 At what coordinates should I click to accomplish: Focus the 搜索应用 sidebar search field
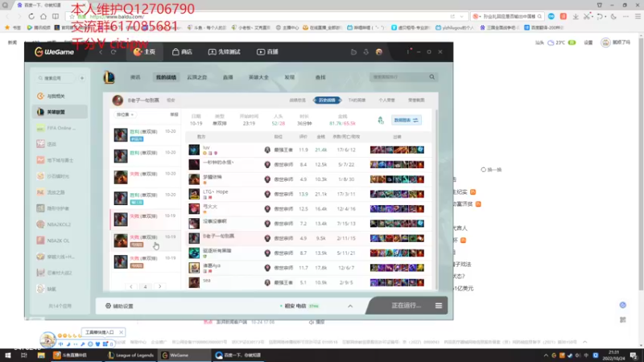pos(56,78)
